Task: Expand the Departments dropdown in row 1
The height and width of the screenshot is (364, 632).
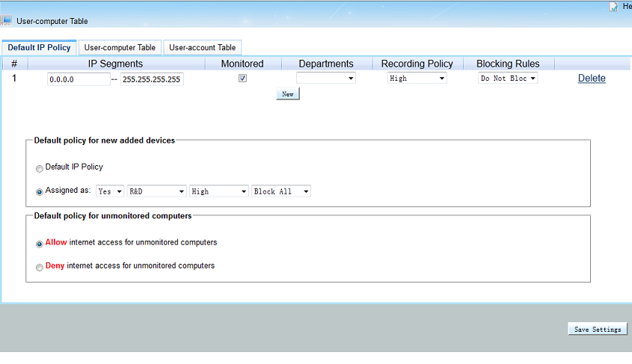Action: tap(325, 78)
